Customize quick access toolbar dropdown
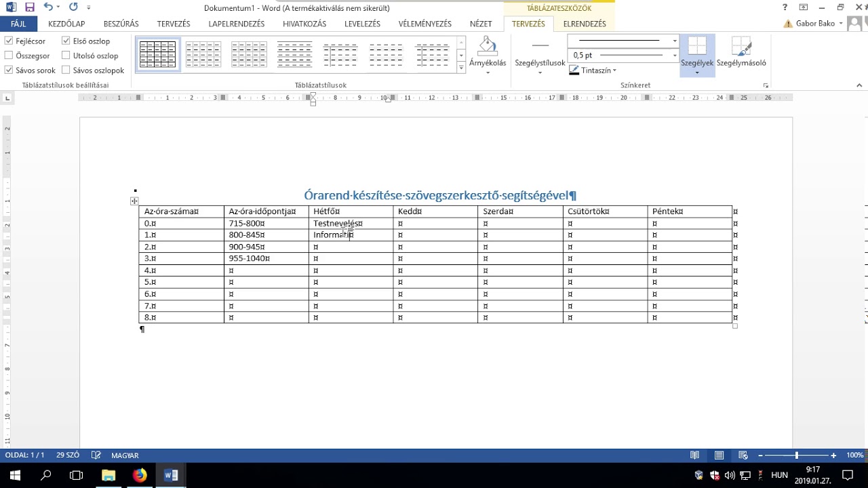Screen dimensions: 868x488 [x=89, y=8]
